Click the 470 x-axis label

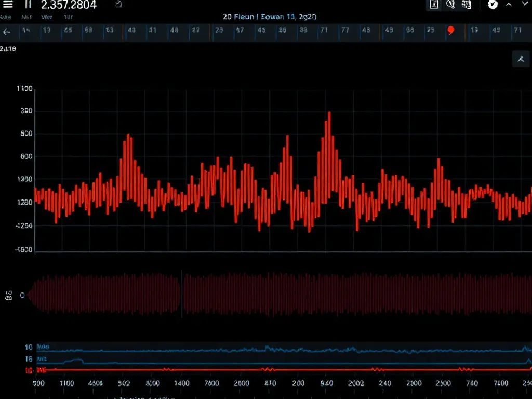point(270,383)
